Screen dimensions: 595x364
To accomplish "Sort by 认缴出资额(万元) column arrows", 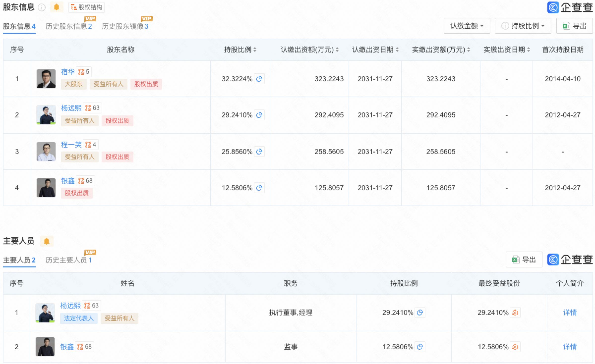I will [337, 50].
